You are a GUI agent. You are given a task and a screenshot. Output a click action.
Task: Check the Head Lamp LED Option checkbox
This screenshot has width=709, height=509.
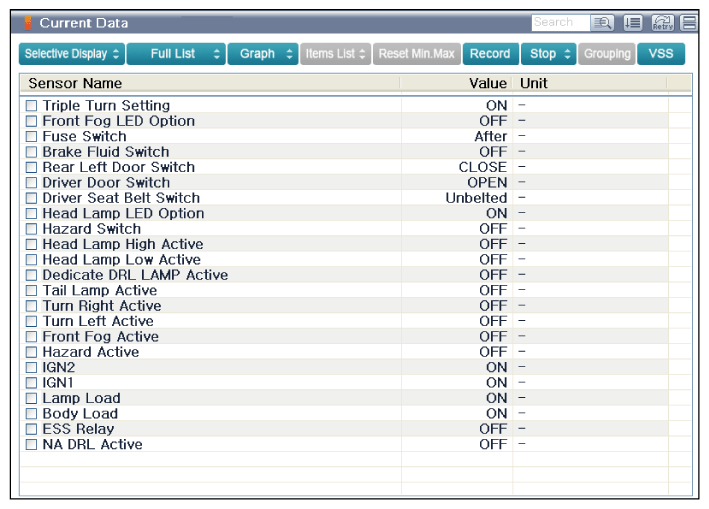point(31,213)
